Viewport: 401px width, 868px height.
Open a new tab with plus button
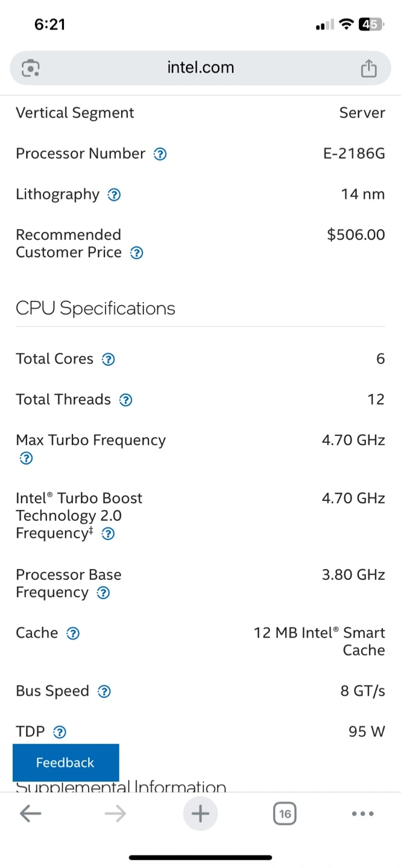point(200,814)
